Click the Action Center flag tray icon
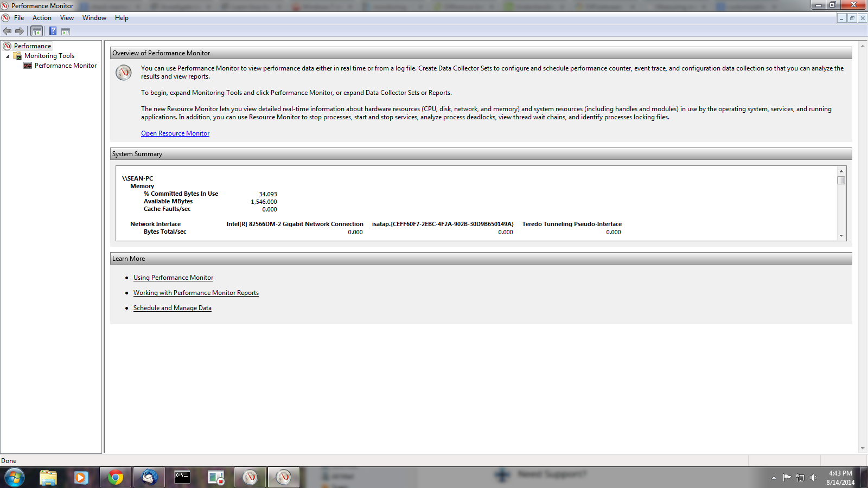The image size is (868, 488). (787, 478)
